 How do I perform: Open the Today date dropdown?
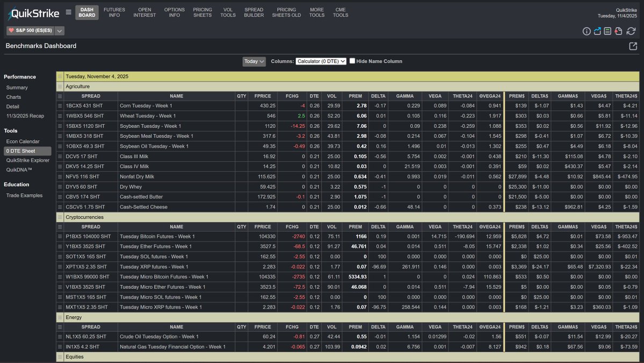click(x=254, y=61)
